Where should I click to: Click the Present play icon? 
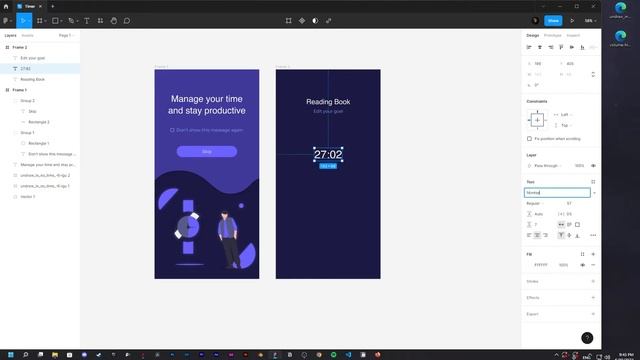pyautogui.click(x=572, y=20)
